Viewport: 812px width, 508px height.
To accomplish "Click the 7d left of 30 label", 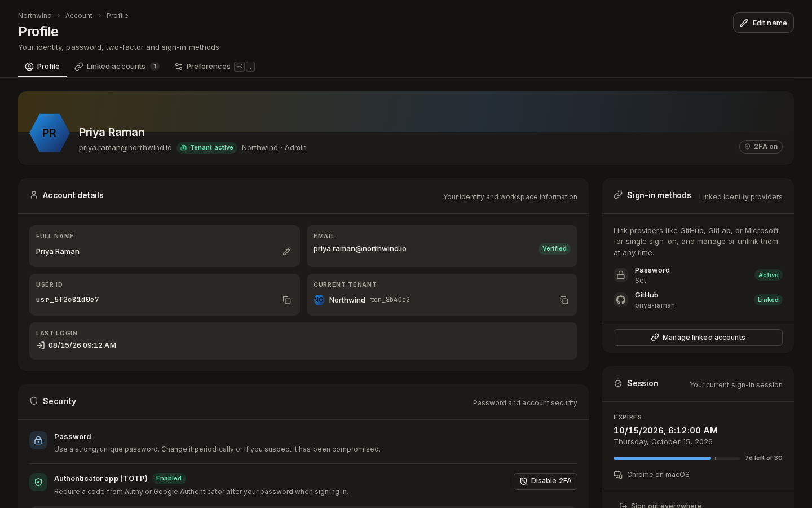I will coord(764,458).
